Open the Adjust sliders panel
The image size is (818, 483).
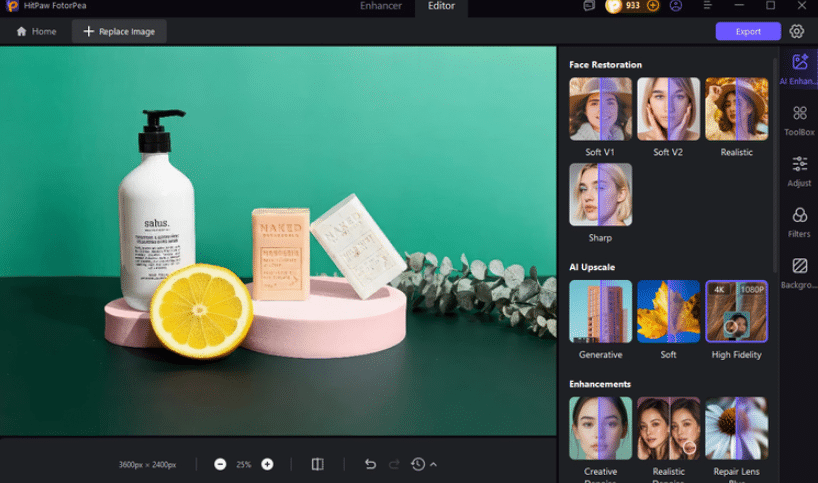799,172
